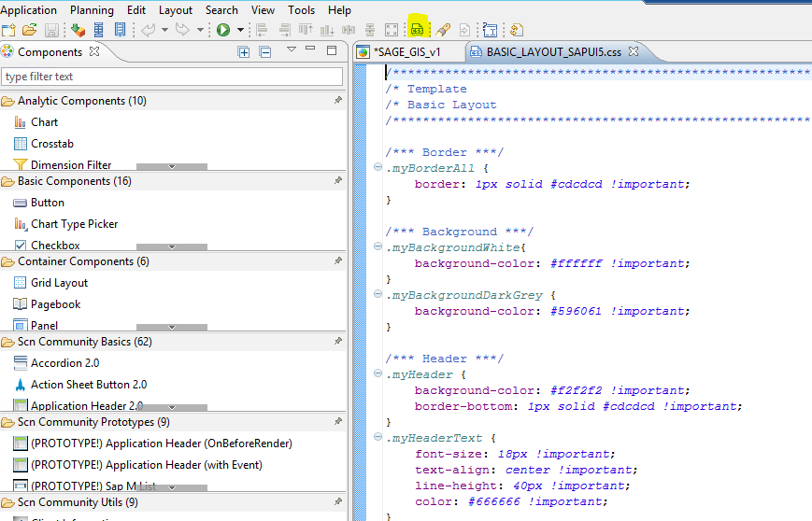Run the application with green play icon
The width and height of the screenshot is (812, 521).
click(223, 30)
